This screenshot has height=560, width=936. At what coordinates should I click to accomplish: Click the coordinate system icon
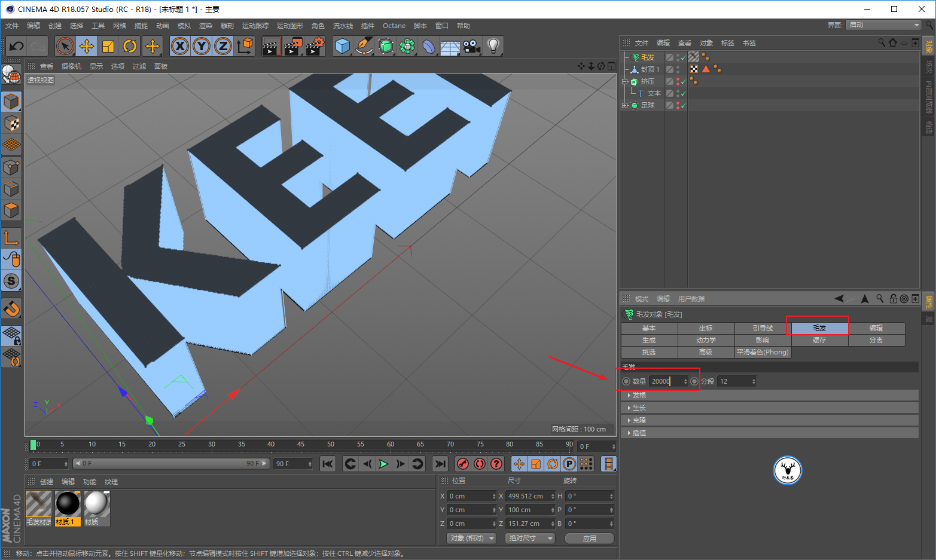point(245,46)
